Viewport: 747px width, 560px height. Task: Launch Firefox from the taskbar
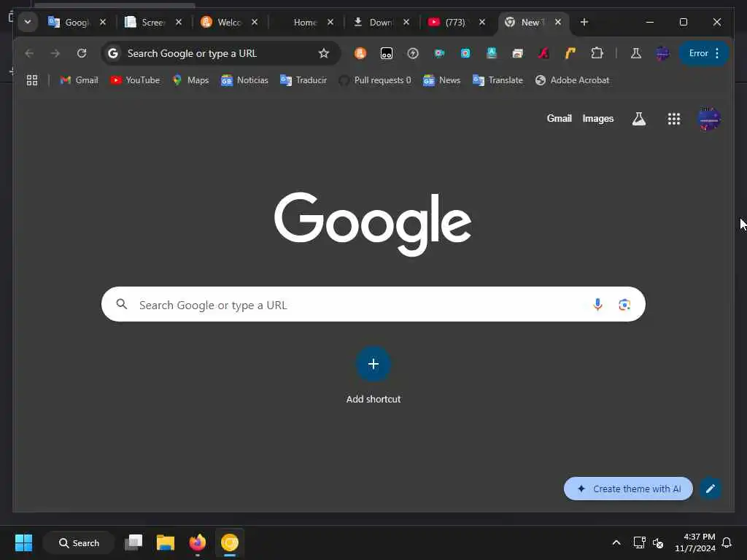click(198, 542)
